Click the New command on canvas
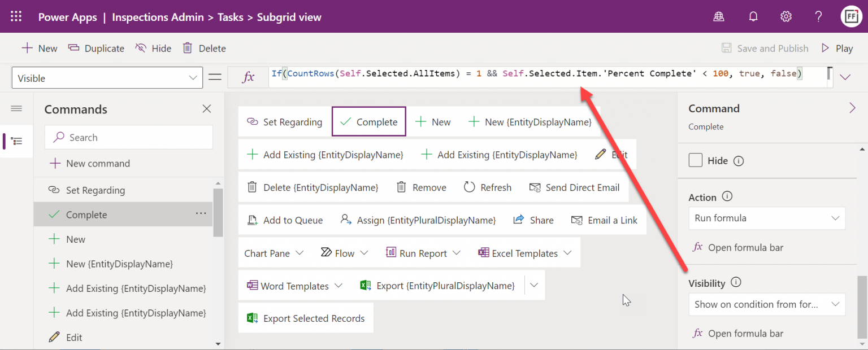The height and width of the screenshot is (350, 868). (432, 122)
